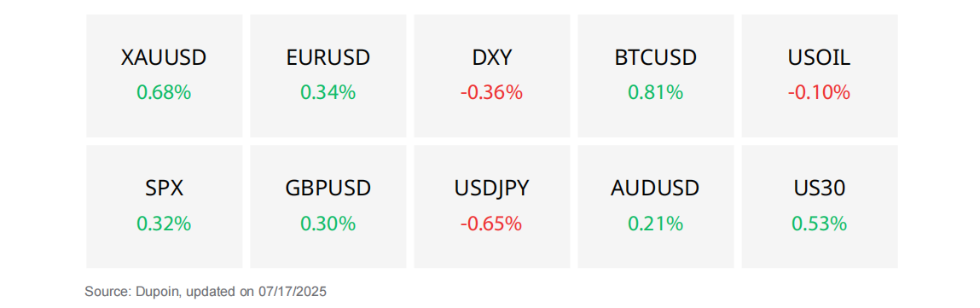Click the DXY index tile
Image resolution: width=980 pixels, height=308 pixels.
[492, 76]
